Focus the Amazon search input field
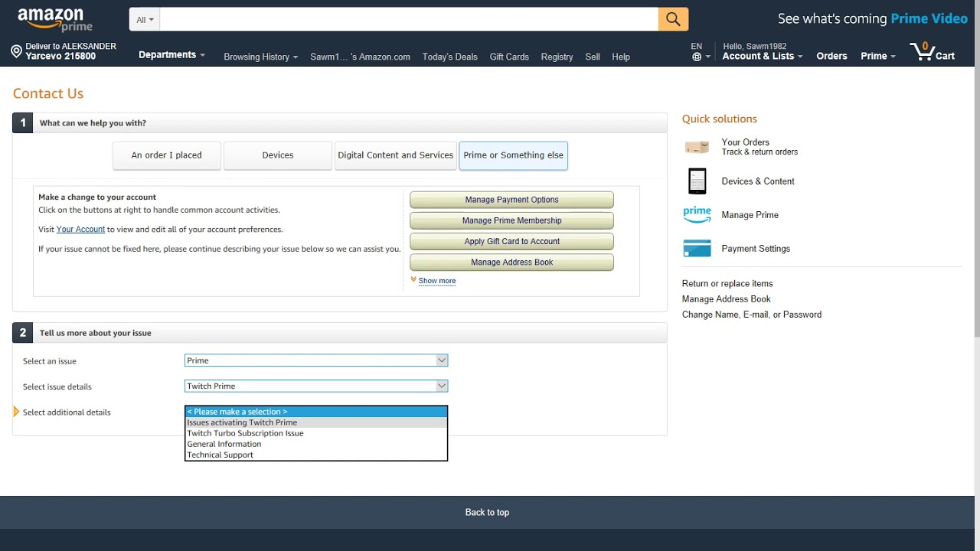 [x=409, y=20]
